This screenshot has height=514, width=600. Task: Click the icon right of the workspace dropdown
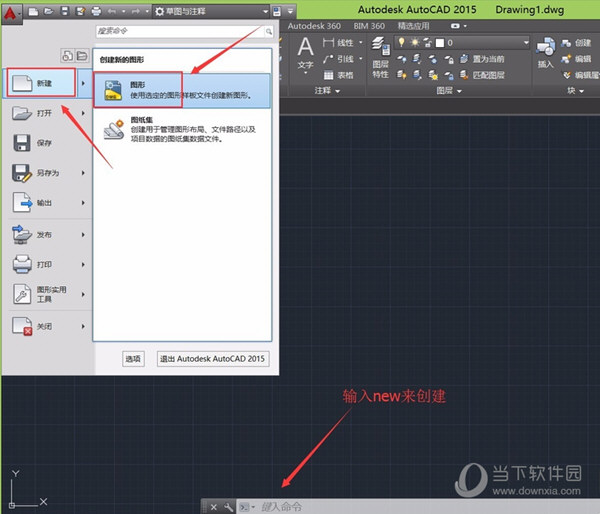pos(277,11)
